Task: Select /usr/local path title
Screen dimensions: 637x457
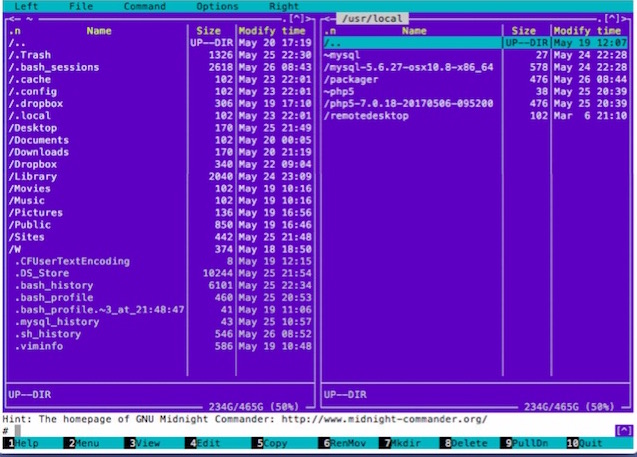Action: (372, 19)
